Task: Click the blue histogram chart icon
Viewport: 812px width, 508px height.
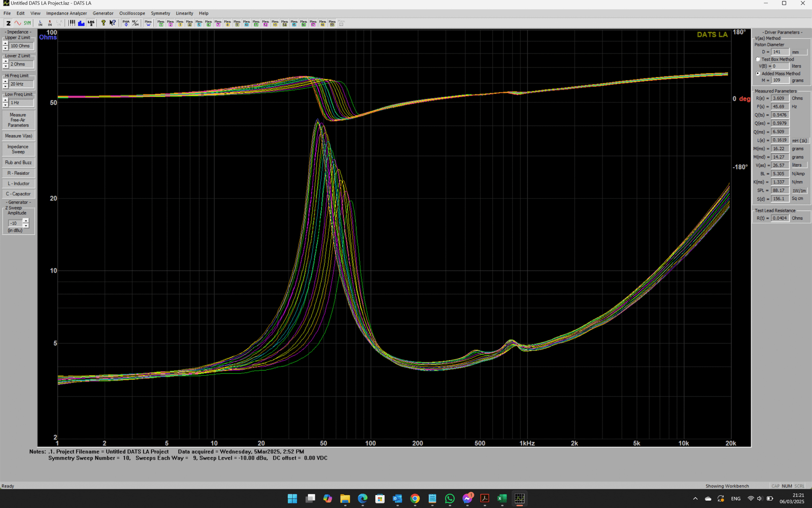Action: tap(81, 23)
